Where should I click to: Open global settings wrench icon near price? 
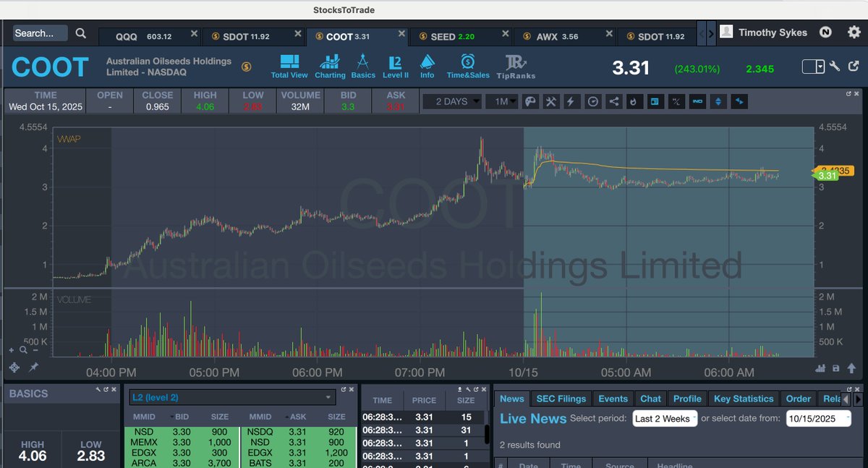[x=835, y=67]
